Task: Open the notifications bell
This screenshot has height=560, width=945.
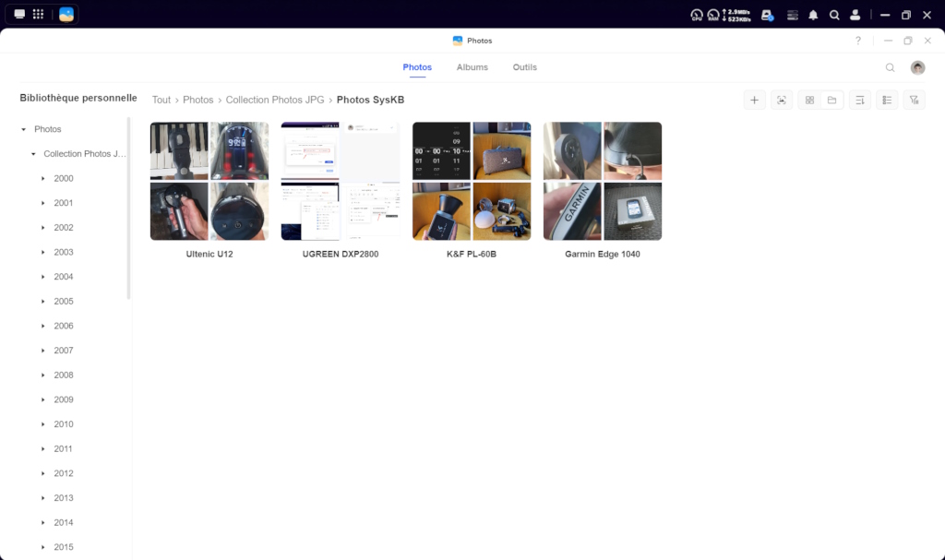Action: (x=813, y=15)
